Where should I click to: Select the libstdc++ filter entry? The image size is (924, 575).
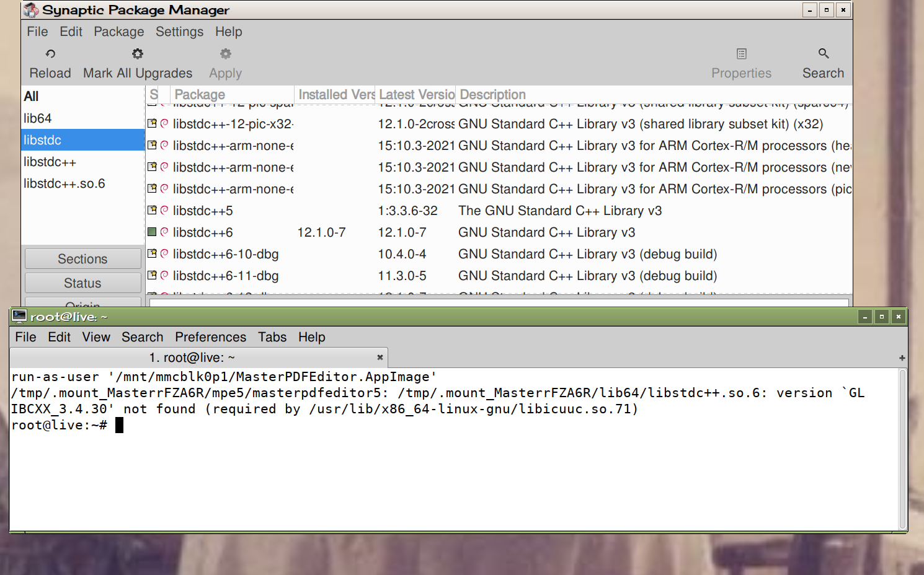coord(83,162)
